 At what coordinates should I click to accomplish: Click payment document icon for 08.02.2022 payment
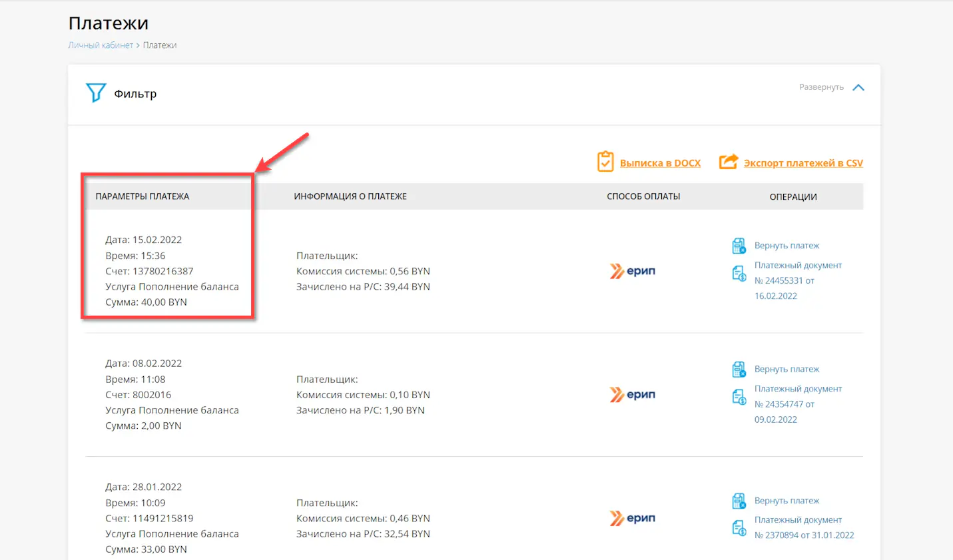tap(739, 397)
